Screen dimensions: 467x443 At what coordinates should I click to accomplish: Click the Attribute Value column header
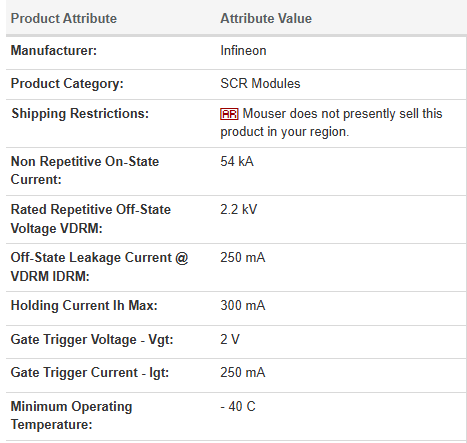point(266,18)
